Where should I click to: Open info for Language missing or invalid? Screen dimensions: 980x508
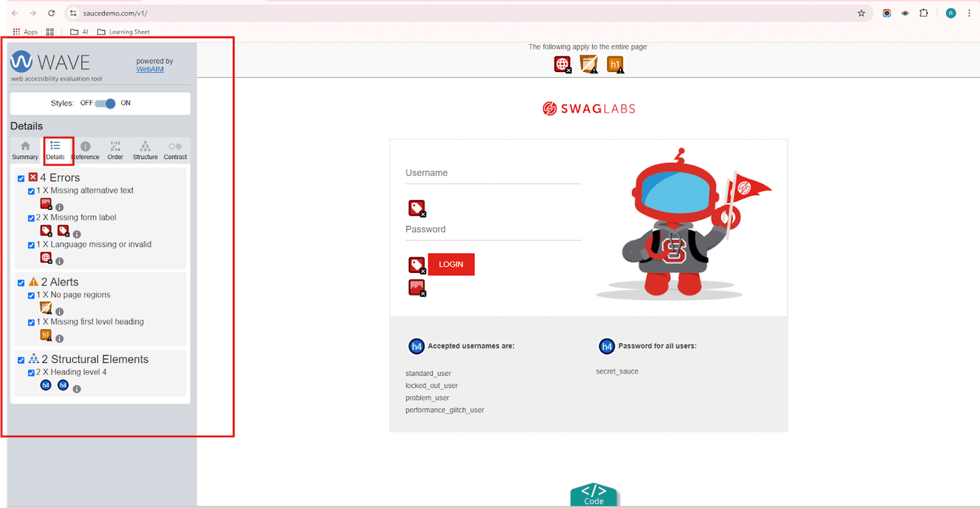tap(59, 262)
